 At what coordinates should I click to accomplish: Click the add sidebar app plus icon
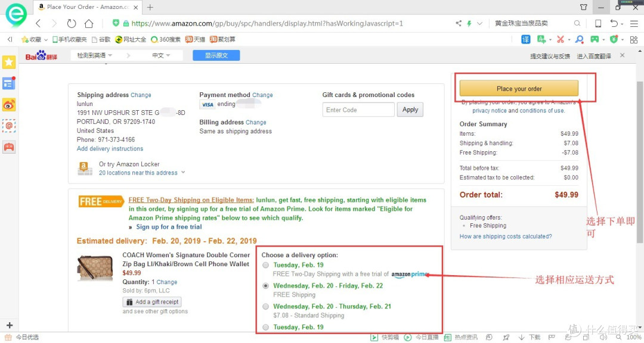pos(10,325)
